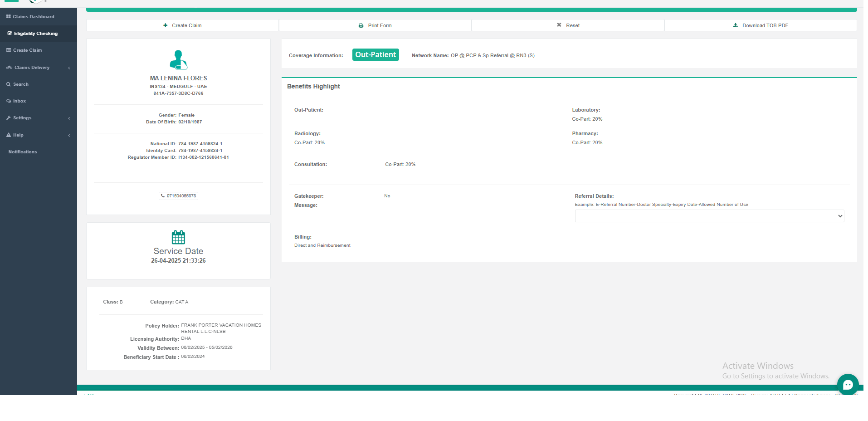This screenshot has height=421, width=868.
Task: Open Search from the sidebar
Action: click(20, 84)
